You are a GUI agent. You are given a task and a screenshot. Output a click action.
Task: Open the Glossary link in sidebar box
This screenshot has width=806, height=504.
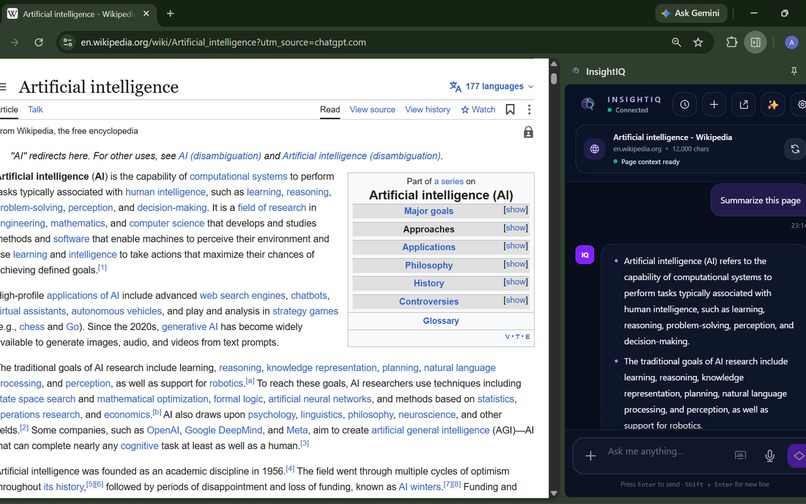coord(441,321)
